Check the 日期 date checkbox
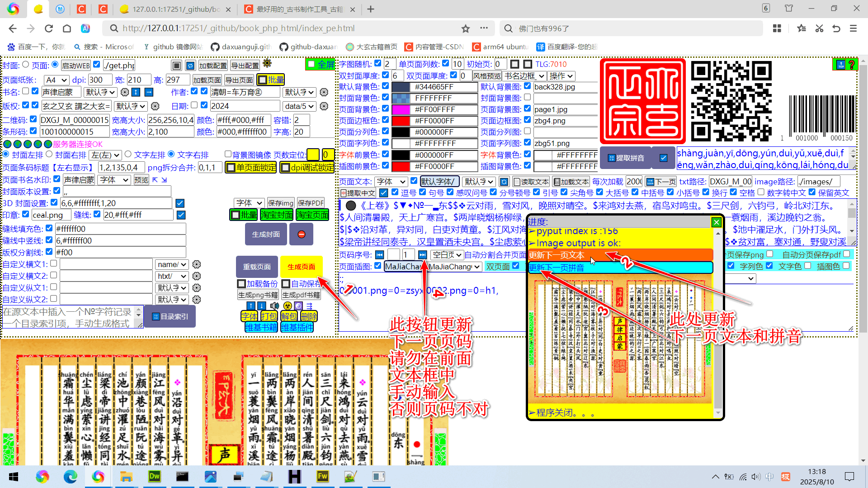Image resolution: width=868 pixels, height=488 pixels. pyautogui.click(x=194, y=105)
